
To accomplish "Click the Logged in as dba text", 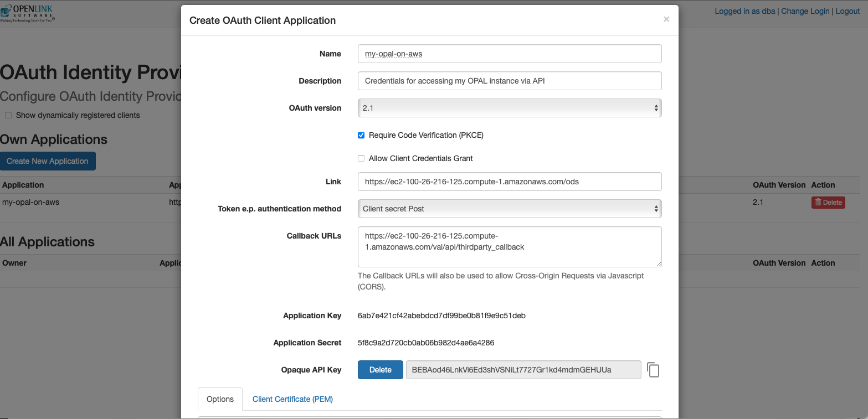I will point(744,11).
